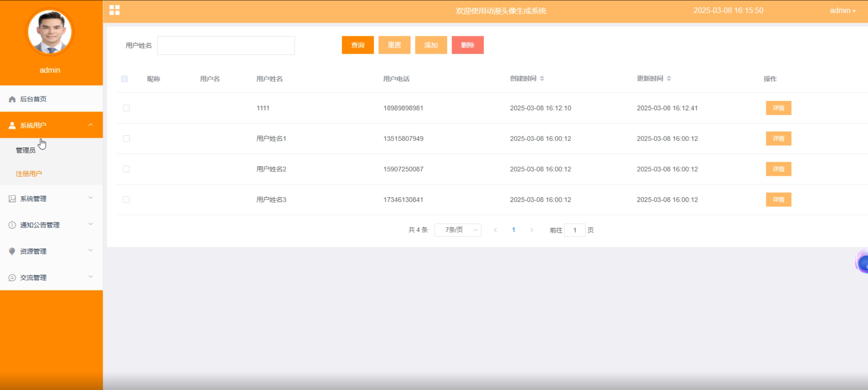Click the chat icon beside 交流管理
The width and height of the screenshot is (868, 390).
[x=12, y=278]
